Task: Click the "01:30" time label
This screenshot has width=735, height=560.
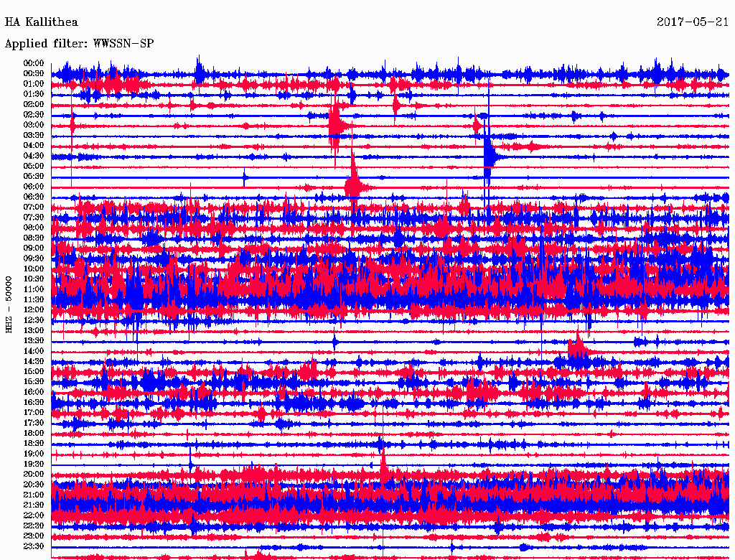Action: point(34,94)
